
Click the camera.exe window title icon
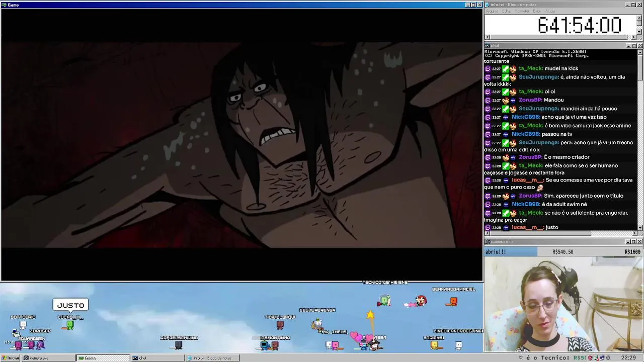[x=488, y=242]
